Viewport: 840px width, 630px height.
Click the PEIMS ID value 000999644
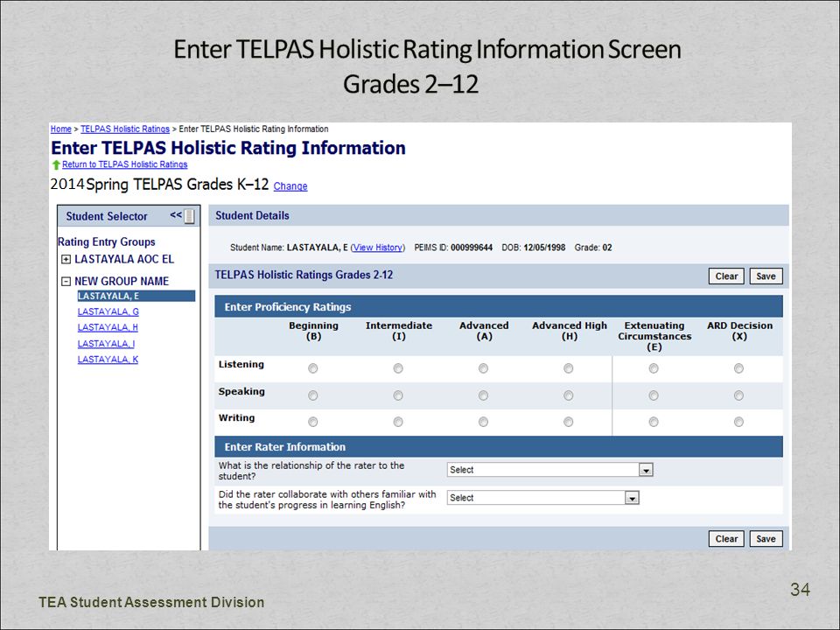(x=472, y=248)
